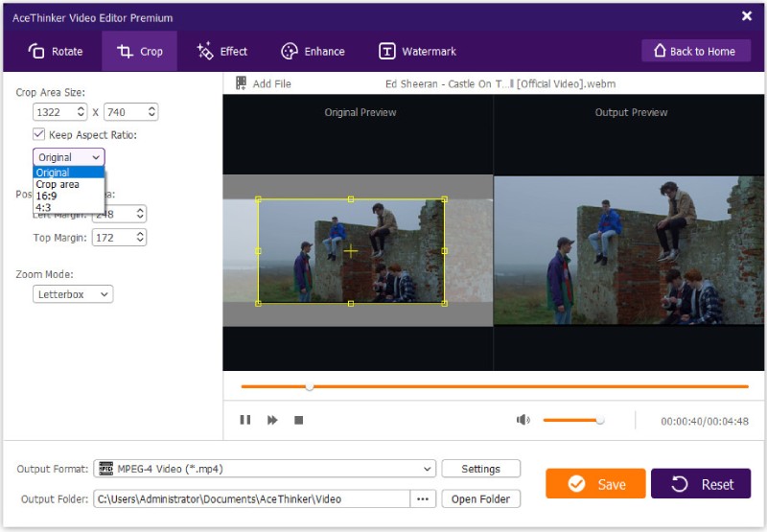Decrease the crop height with the down stepper
Viewport: 767px width, 532px height.
pyautogui.click(x=152, y=116)
